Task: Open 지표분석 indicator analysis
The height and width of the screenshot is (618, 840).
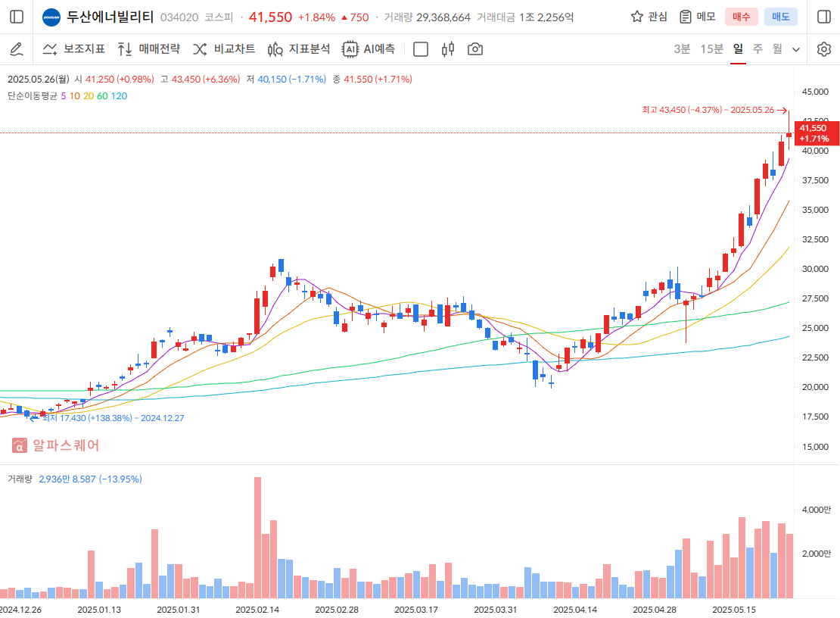Action: 299,49
